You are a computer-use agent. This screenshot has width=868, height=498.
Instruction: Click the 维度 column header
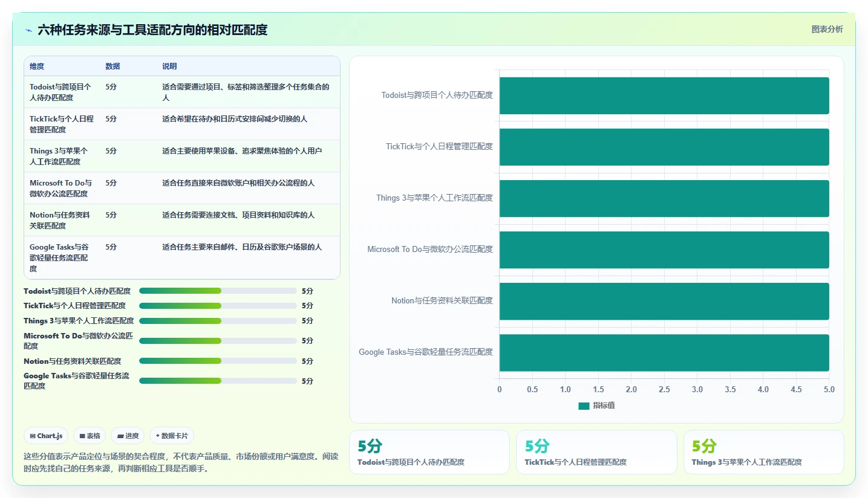(37, 66)
